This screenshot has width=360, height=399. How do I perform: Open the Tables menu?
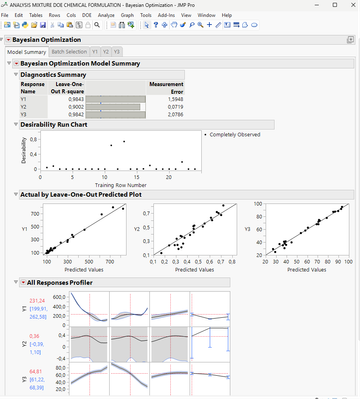pos(36,15)
